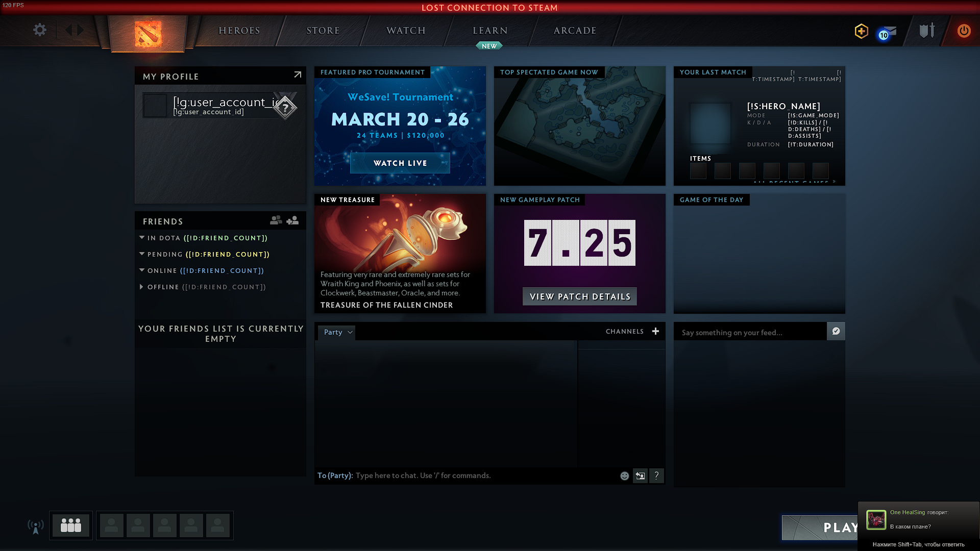Check the mail notifications showing 10
Viewport: 980px width, 551px height.
coord(887,33)
